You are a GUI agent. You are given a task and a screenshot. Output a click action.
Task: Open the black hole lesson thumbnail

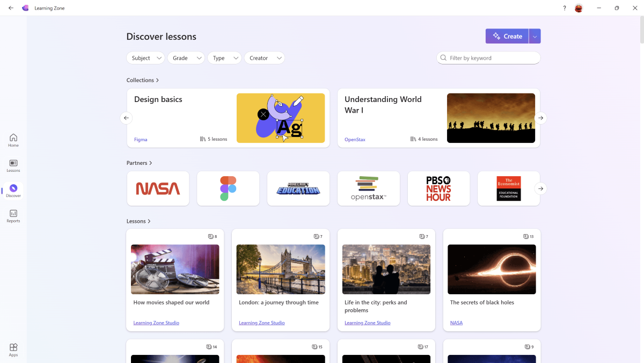492,269
